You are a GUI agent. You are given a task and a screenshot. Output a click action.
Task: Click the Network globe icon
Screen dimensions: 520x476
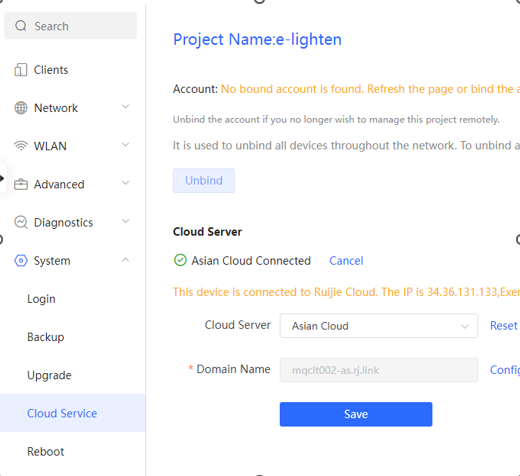pyautogui.click(x=21, y=108)
